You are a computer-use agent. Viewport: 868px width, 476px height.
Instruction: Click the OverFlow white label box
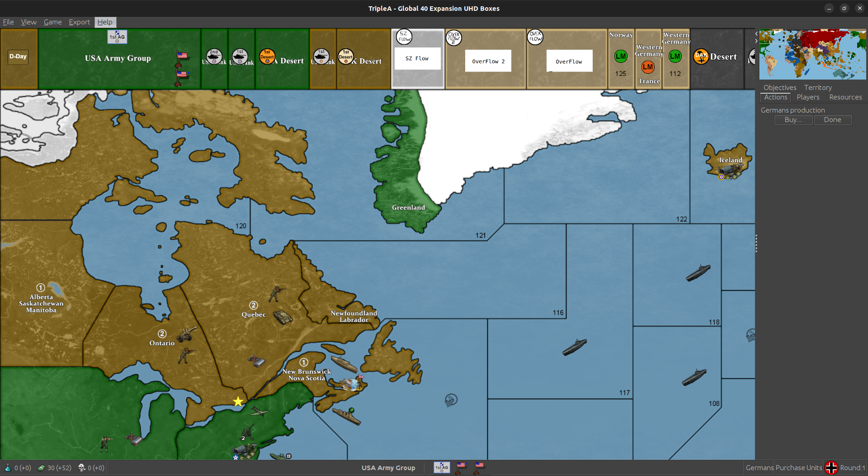click(x=569, y=61)
